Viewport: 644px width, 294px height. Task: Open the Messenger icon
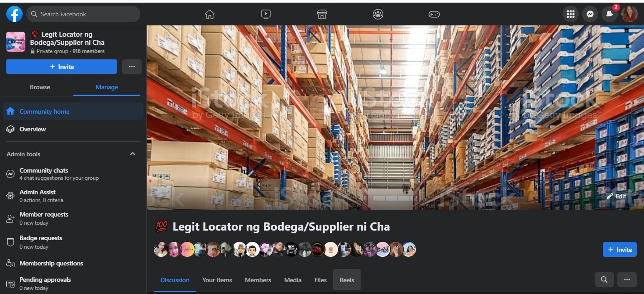click(x=590, y=14)
